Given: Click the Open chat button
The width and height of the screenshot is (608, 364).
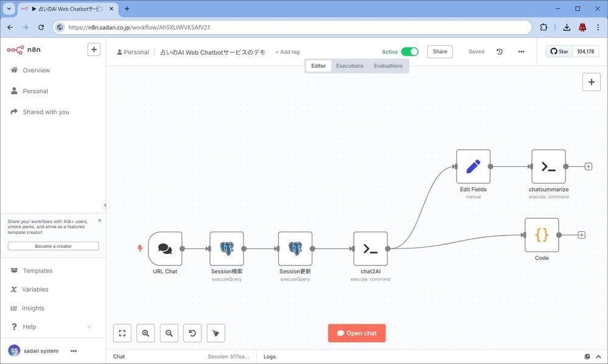Looking at the screenshot, I should (357, 334).
